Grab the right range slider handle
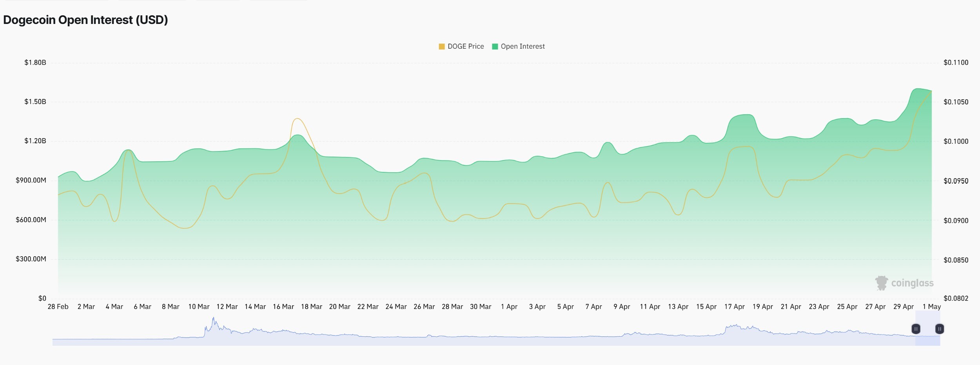 click(940, 329)
